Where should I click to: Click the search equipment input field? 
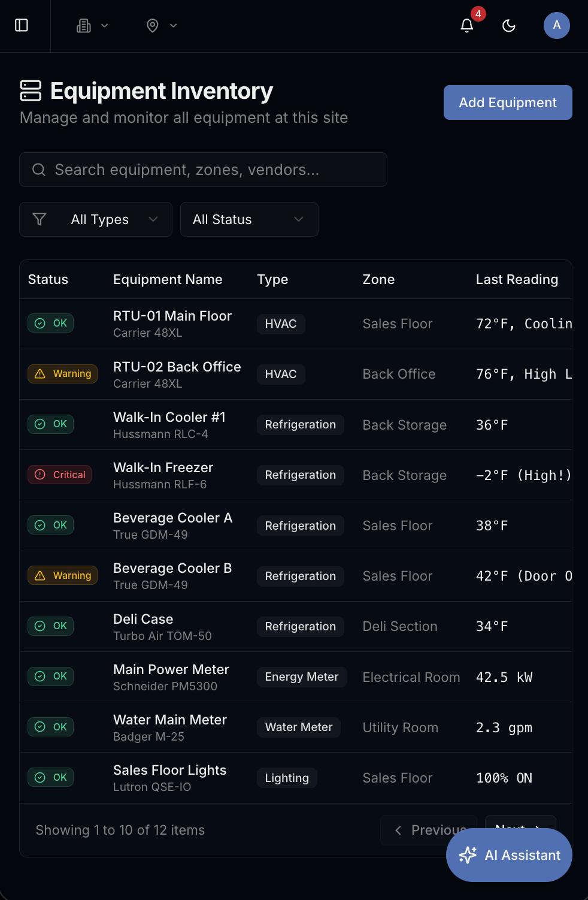203,170
